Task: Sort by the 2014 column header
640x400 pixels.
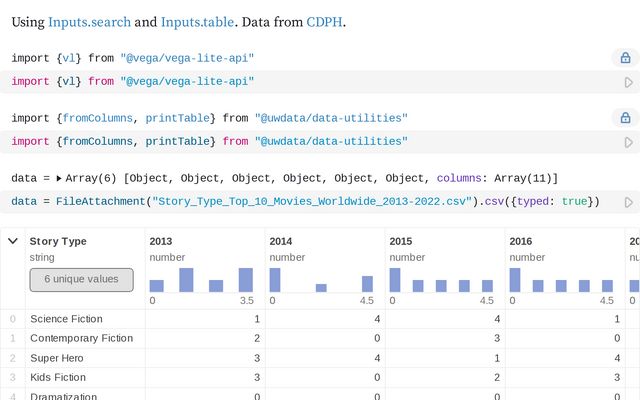Action: pos(281,241)
